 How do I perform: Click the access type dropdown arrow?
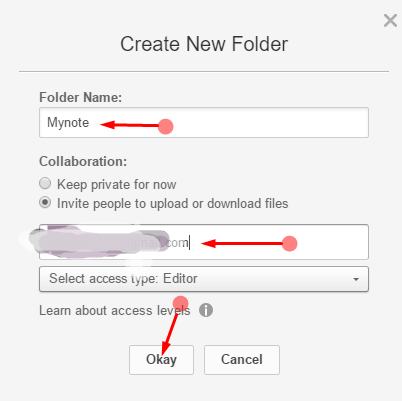pyautogui.click(x=356, y=279)
